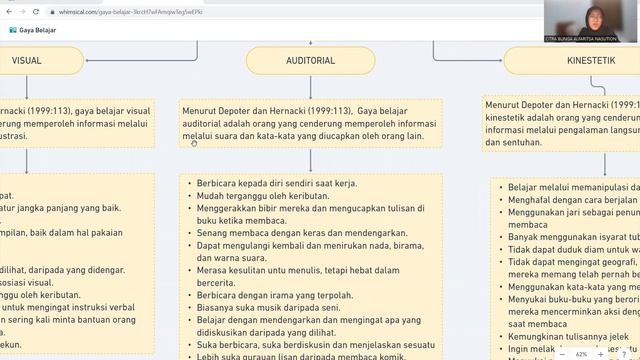Open help via the question mark icon
This screenshot has width=640, height=360.
pyautogui.click(x=624, y=354)
